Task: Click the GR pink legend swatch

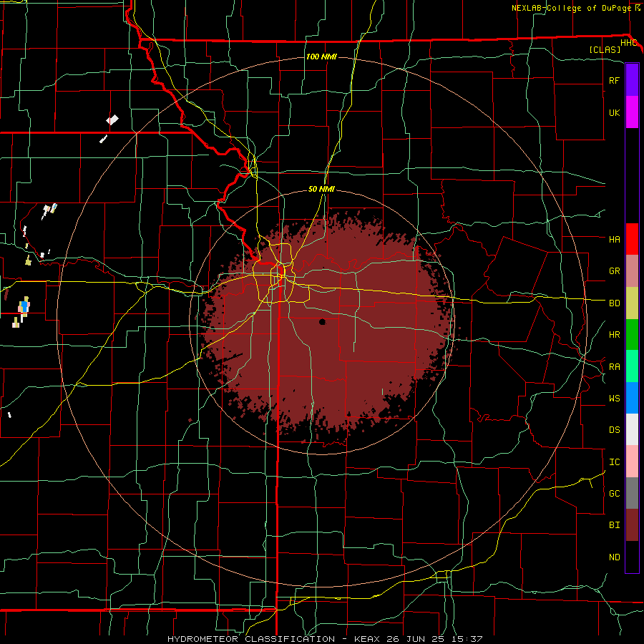Action: (632, 271)
